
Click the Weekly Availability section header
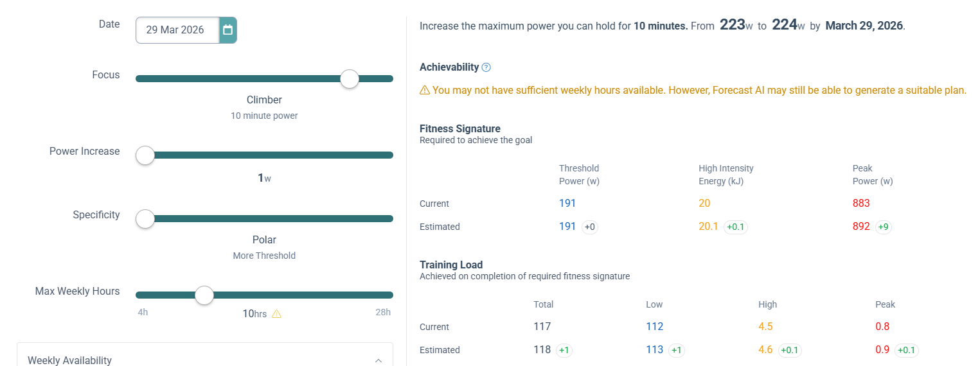coord(69,360)
